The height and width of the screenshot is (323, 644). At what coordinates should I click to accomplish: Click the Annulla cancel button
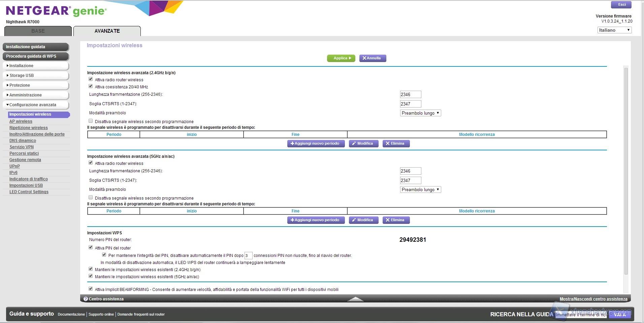(x=373, y=58)
